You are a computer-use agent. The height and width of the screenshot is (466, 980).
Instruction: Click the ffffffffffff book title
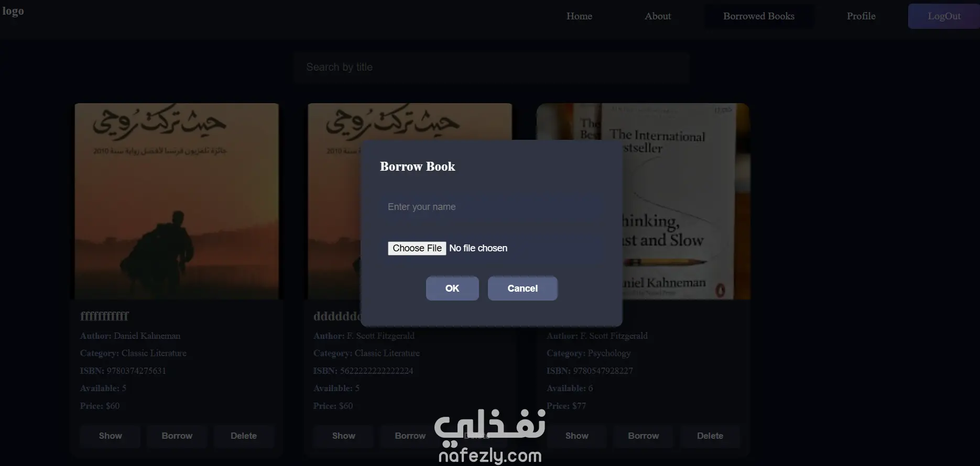click(104, 316)
